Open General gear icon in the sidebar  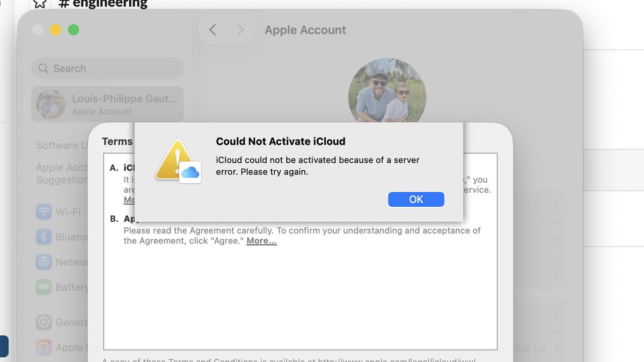(44, 322)
